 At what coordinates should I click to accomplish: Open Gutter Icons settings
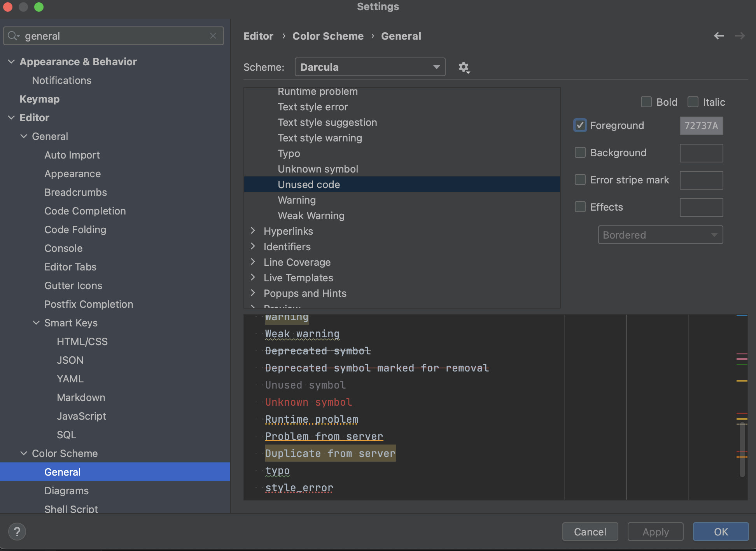point(73,285)
